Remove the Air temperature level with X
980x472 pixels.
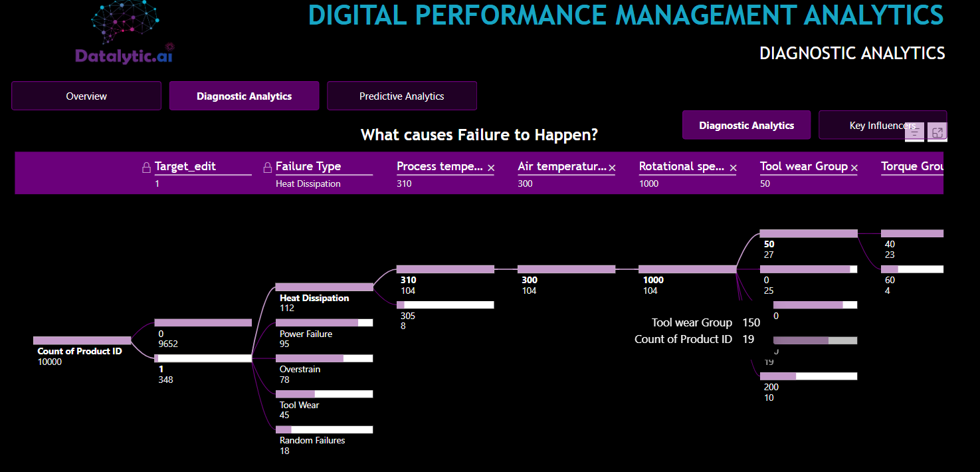click(x=612, y=168)
